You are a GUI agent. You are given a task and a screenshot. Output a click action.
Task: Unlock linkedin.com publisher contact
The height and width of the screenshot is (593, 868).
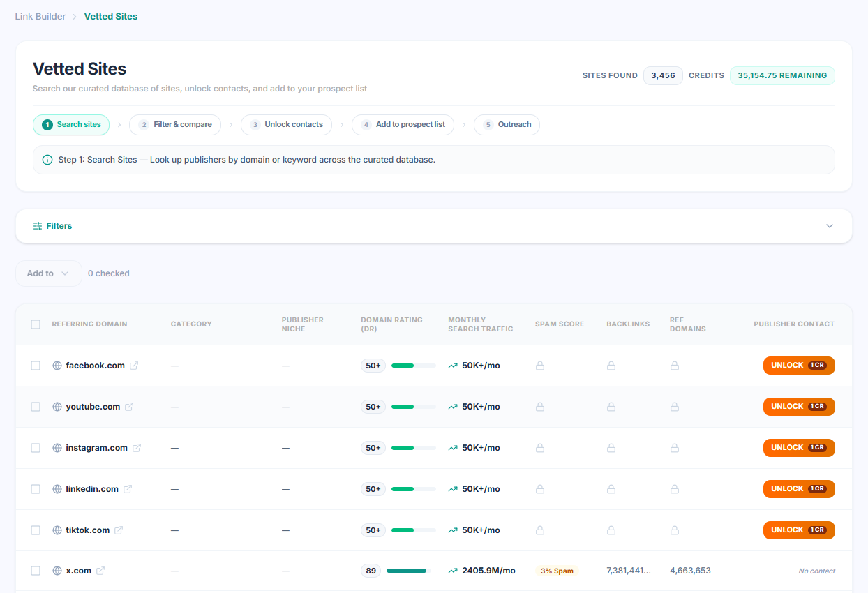pos(799,489)
